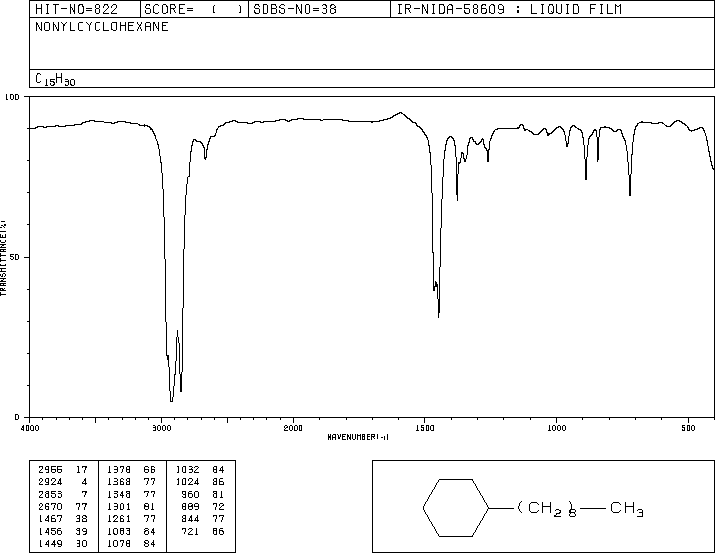Click the '889' peak table entry
This screenshot has width=715, height=553.
(x=190, y=506)
